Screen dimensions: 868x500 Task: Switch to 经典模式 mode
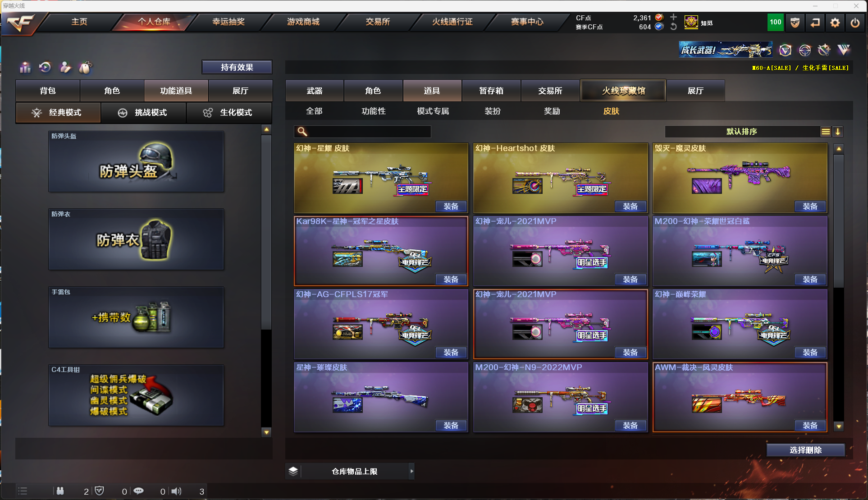pos(58,112)
